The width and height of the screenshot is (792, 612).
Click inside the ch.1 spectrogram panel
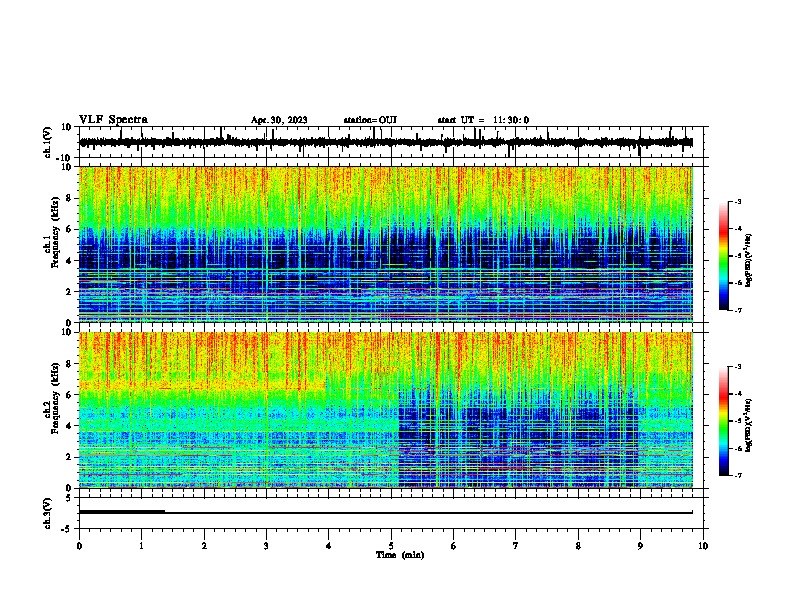(386, 244)
